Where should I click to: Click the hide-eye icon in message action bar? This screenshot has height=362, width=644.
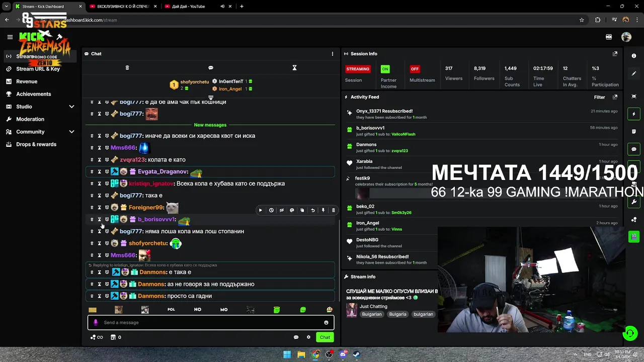(x=281, y=210)
